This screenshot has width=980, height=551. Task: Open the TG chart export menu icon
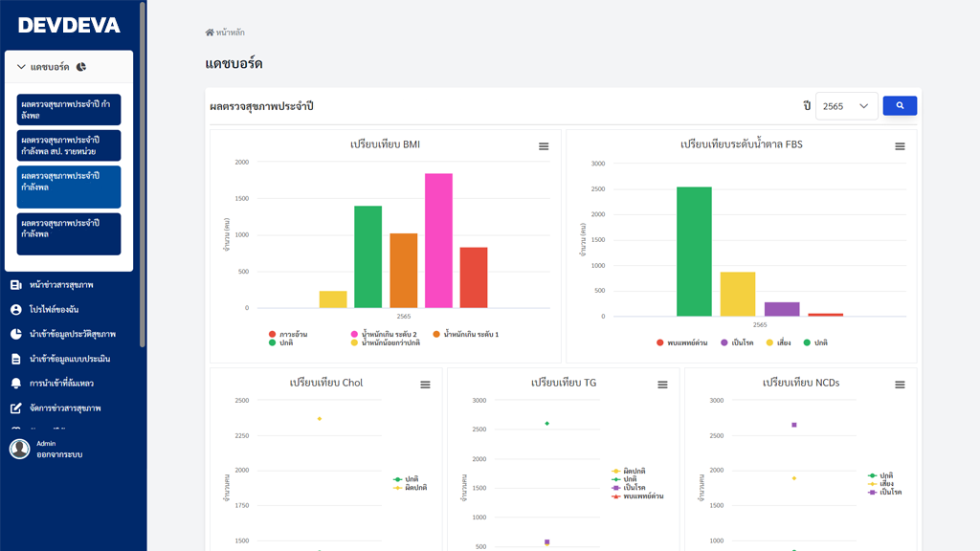[x=662, y=385]
